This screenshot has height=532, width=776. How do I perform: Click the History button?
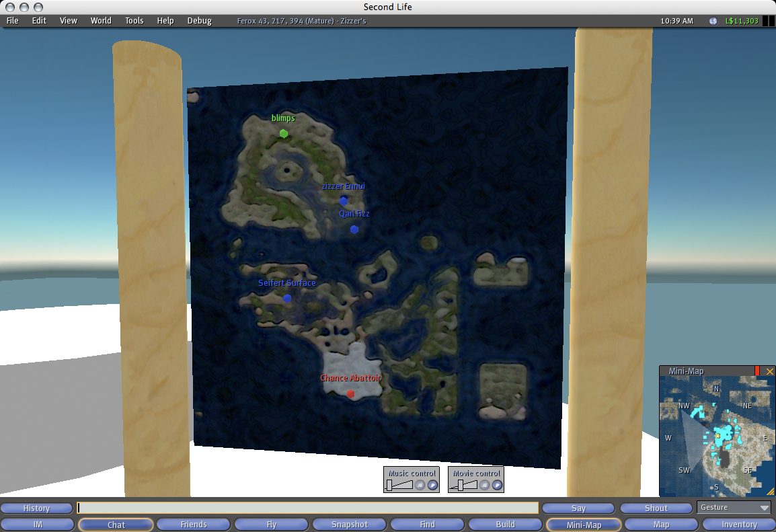coord(36,508)
